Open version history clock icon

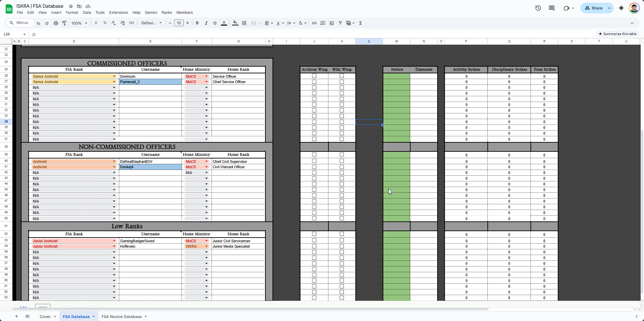pos(538,8)
